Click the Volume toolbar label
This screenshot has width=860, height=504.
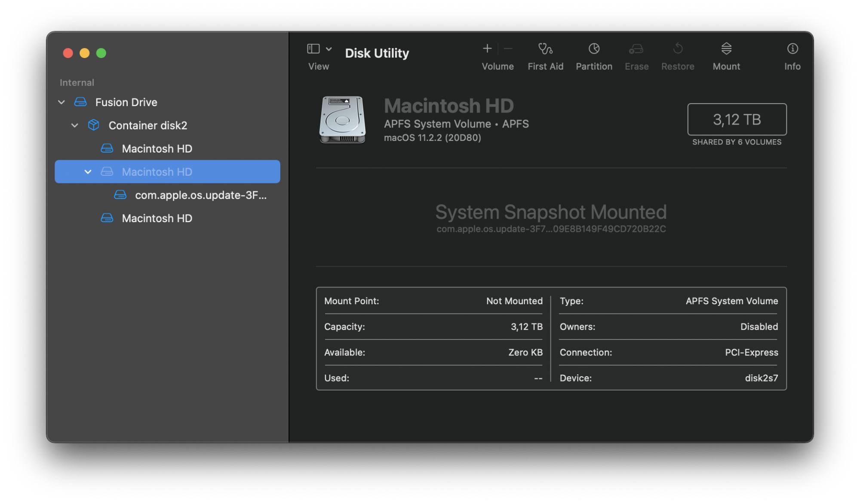coord(498,67)
